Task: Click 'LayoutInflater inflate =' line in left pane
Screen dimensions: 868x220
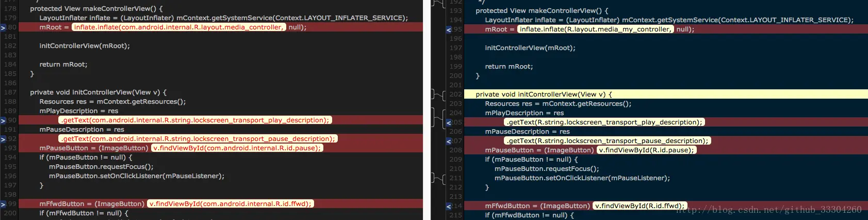Action: pyautogui.click(x=224, y=18)
